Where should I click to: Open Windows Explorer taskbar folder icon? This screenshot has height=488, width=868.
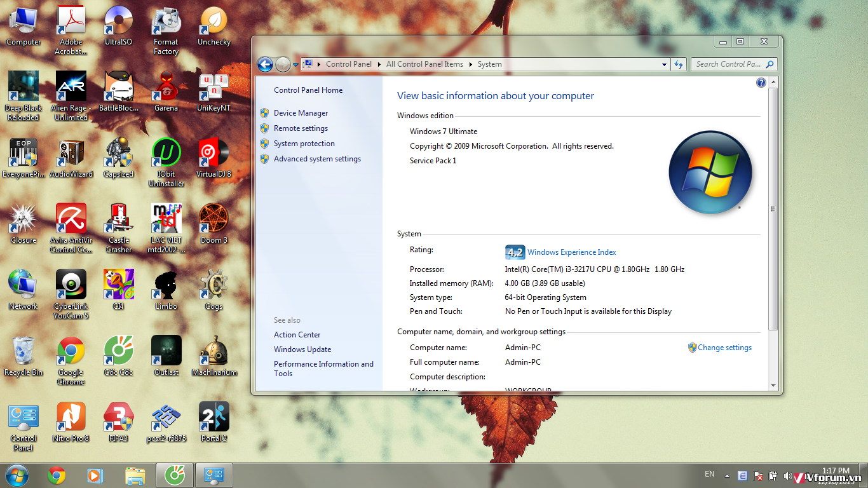[x=135, y=475]
